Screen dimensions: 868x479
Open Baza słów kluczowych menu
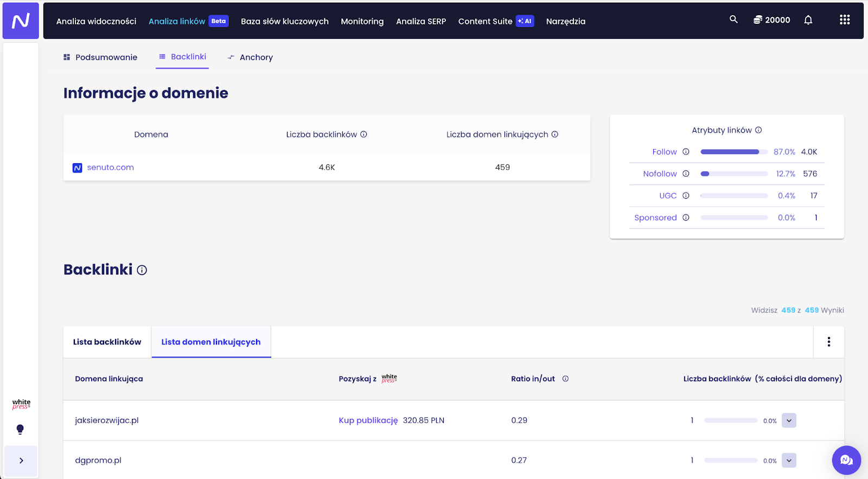[285, 21]
